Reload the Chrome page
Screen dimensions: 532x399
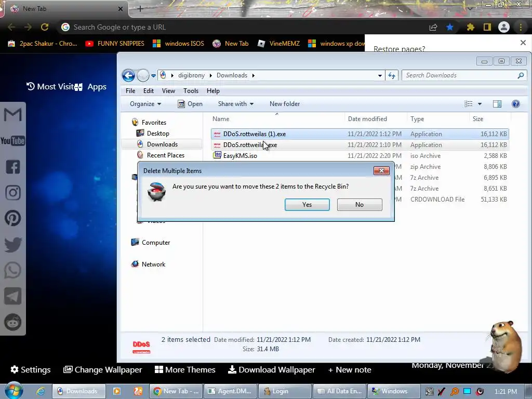45,27
